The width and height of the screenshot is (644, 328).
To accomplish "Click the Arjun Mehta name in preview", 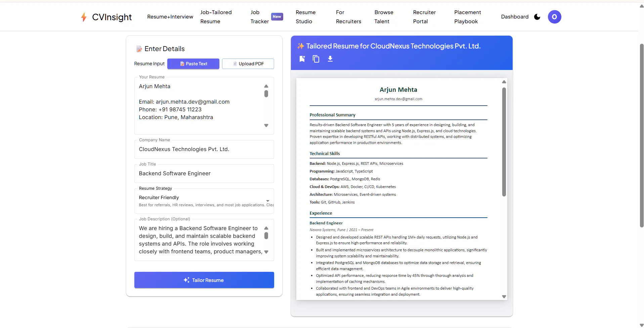I will (398, 90).
